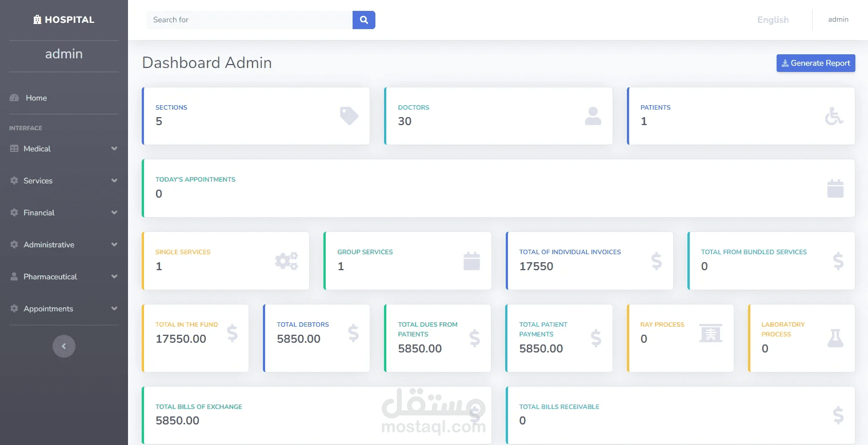This screenshot has height=445, width=868.
Task: Click calendar icon on Group Services card
Action: click(471, 261)
